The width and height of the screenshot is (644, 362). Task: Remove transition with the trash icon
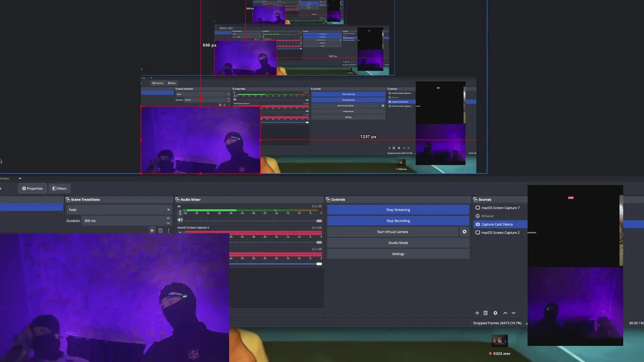(x=160, y=231)
